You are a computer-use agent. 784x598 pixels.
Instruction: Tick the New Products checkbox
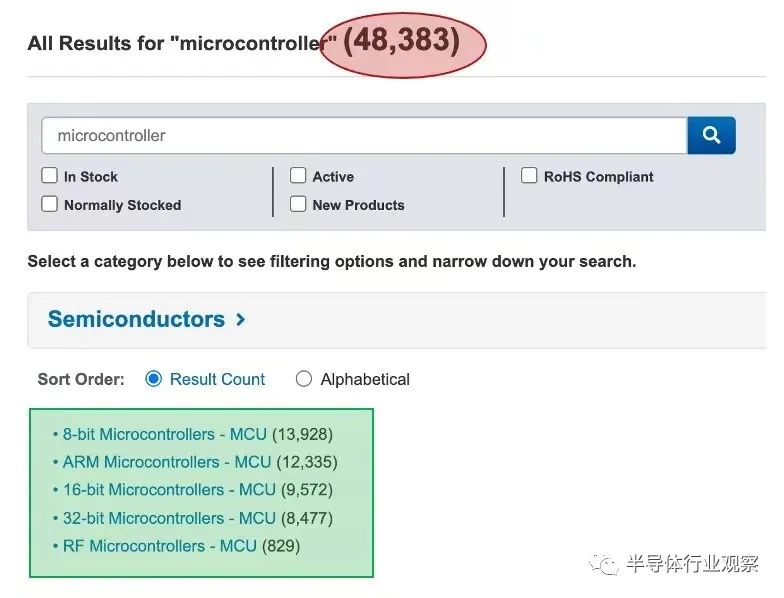[298, 204]
